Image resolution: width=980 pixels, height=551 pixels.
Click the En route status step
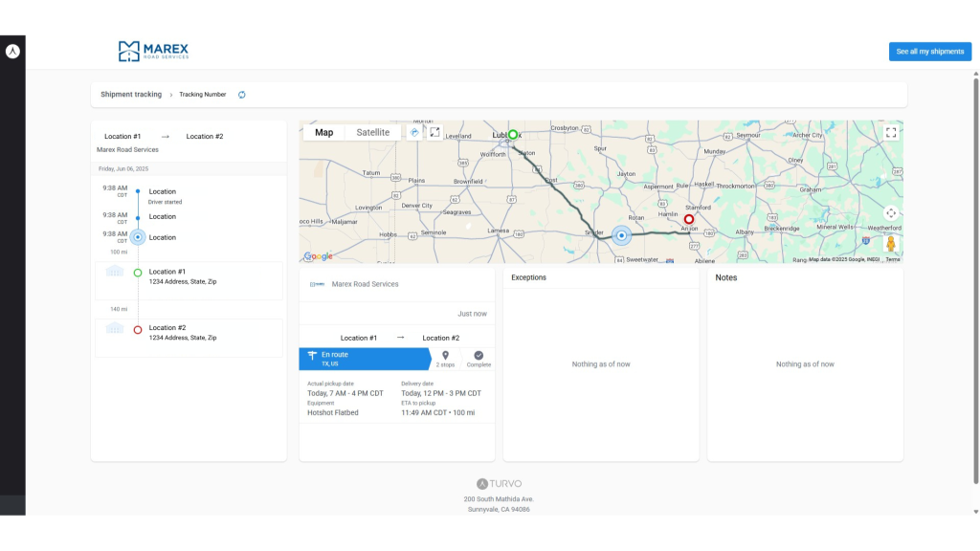364,359
